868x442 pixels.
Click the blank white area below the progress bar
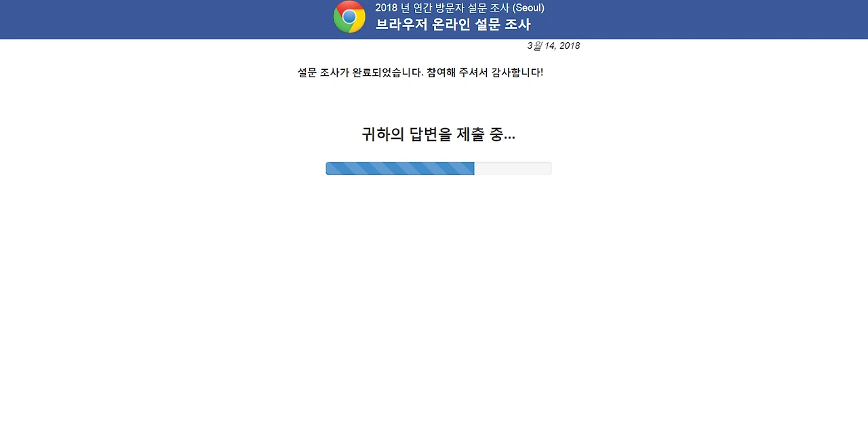point(434,305)
